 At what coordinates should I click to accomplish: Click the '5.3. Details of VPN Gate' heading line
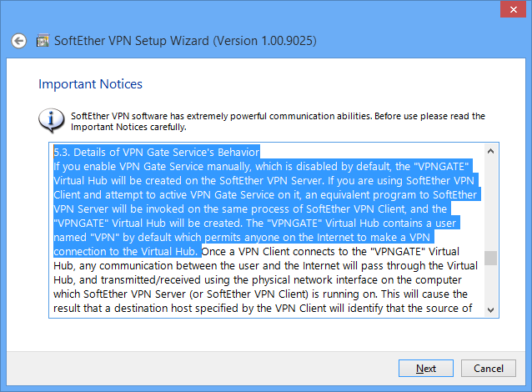157,152
